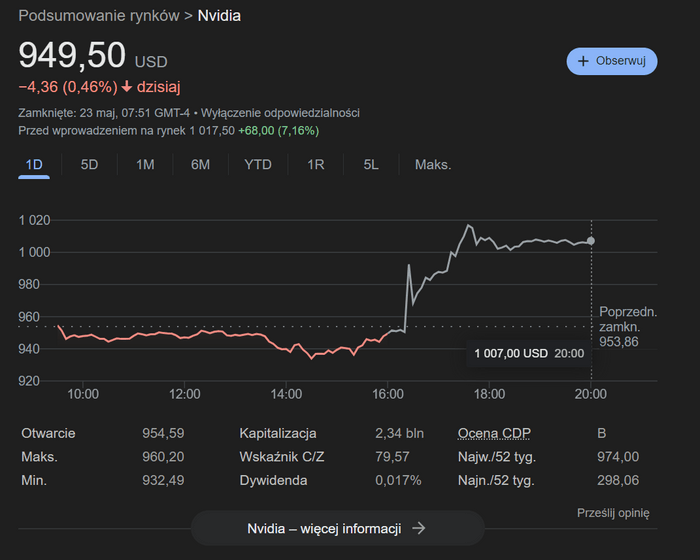
Task: Switch to the 5D time range tab
Action: 89,165
